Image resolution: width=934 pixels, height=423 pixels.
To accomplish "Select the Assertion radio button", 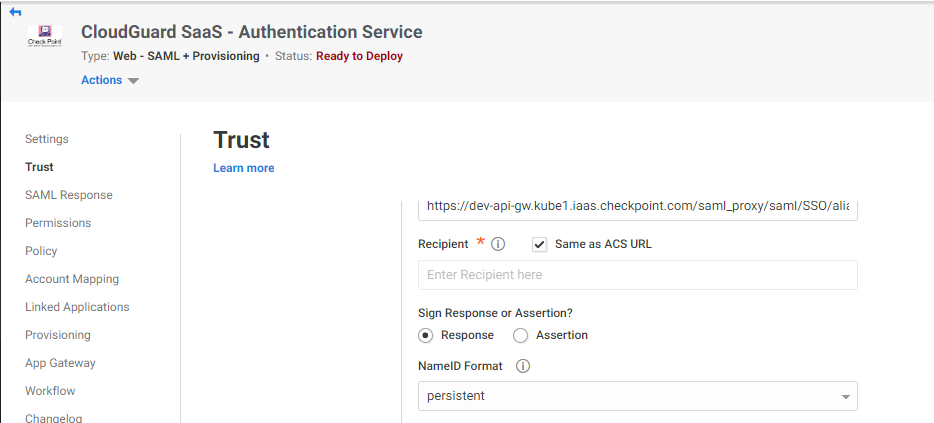I will coord(521,335).
